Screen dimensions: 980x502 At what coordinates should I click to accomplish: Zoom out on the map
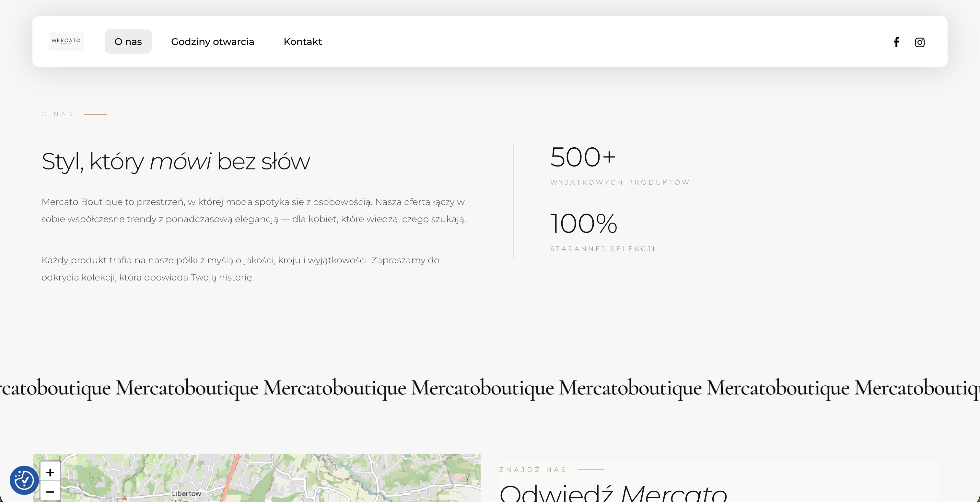[50, 491]
